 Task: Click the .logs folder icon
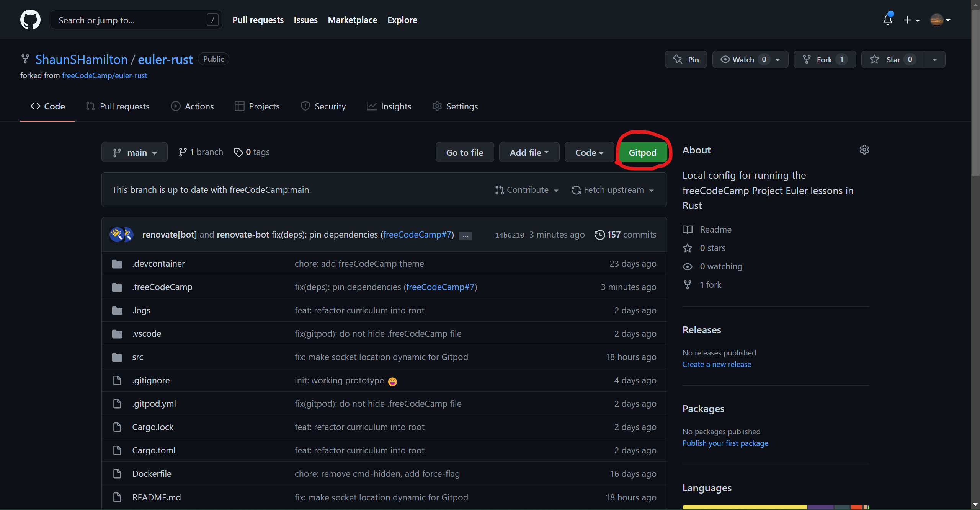(x=117, y=310)
